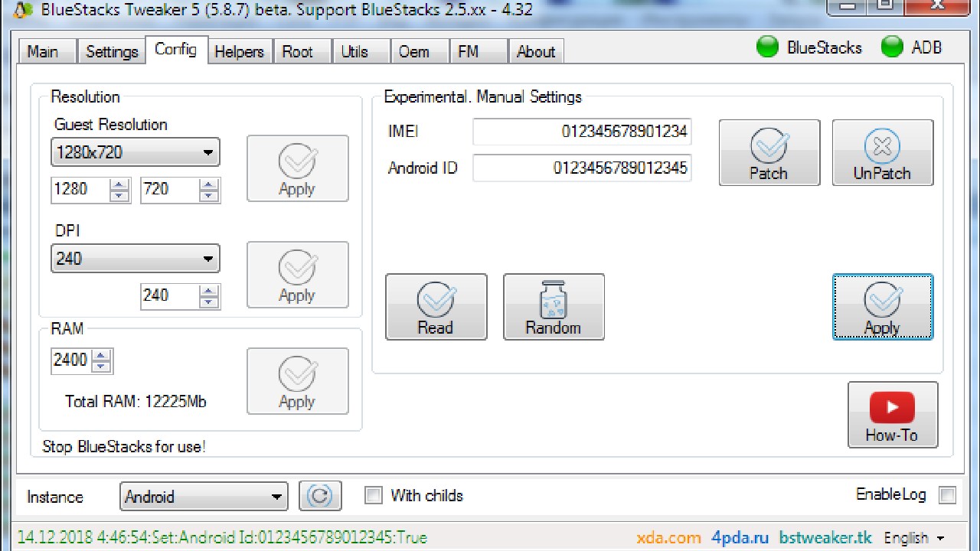The height and width of the screenshot is (551, 980).
Task: Click the resolution width 1280 field
Action: 81,190
